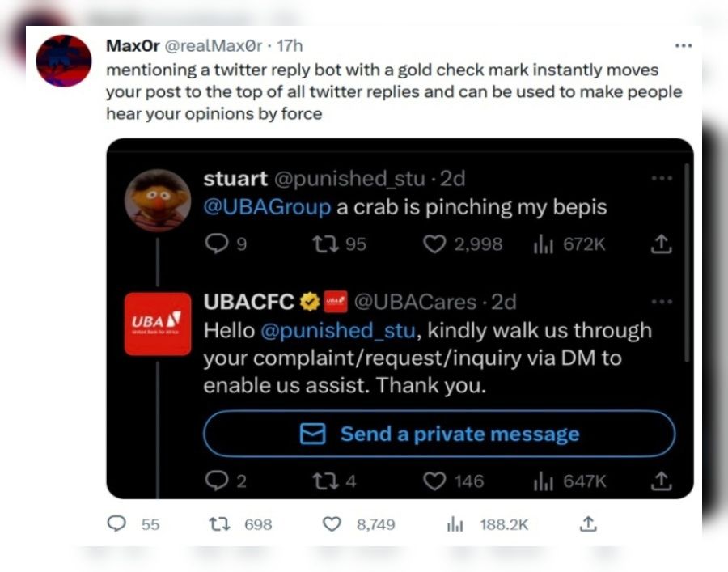Reply to stuart's tweet (9 replies)

[217, 244]
